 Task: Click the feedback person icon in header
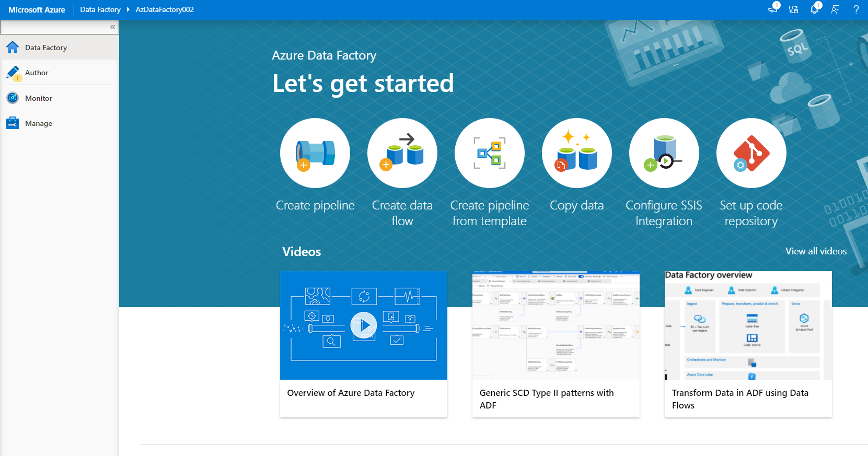tap(835, 9)
